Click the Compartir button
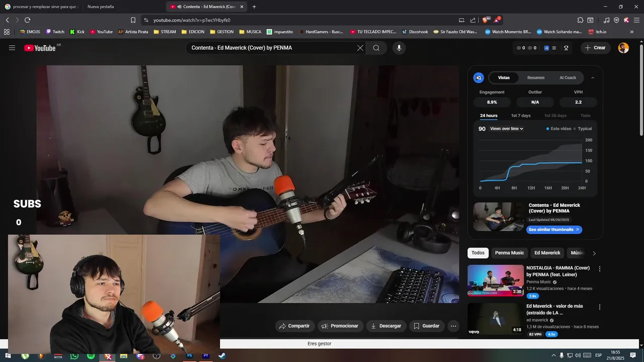 point(295,326)
